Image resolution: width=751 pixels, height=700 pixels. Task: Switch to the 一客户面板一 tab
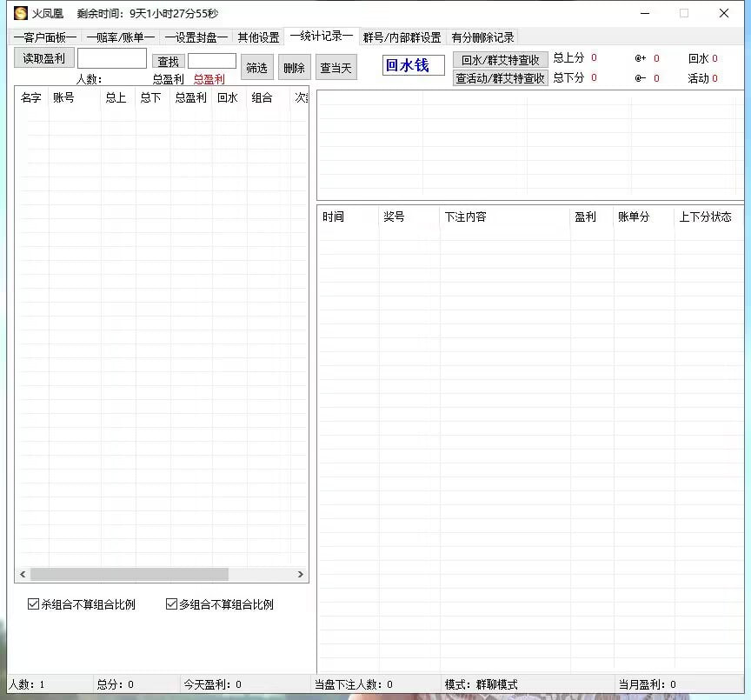click(x=44, y=37)
